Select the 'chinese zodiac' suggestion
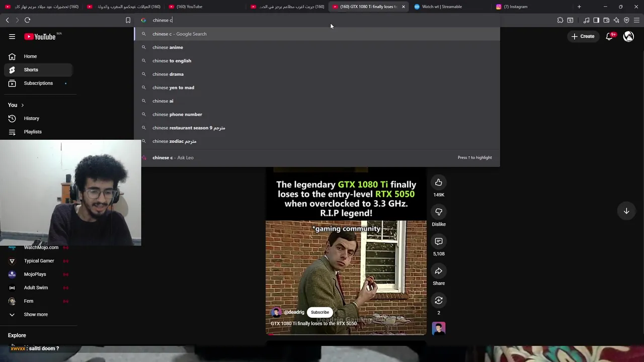Screen dimensions: 644x362 317,141
